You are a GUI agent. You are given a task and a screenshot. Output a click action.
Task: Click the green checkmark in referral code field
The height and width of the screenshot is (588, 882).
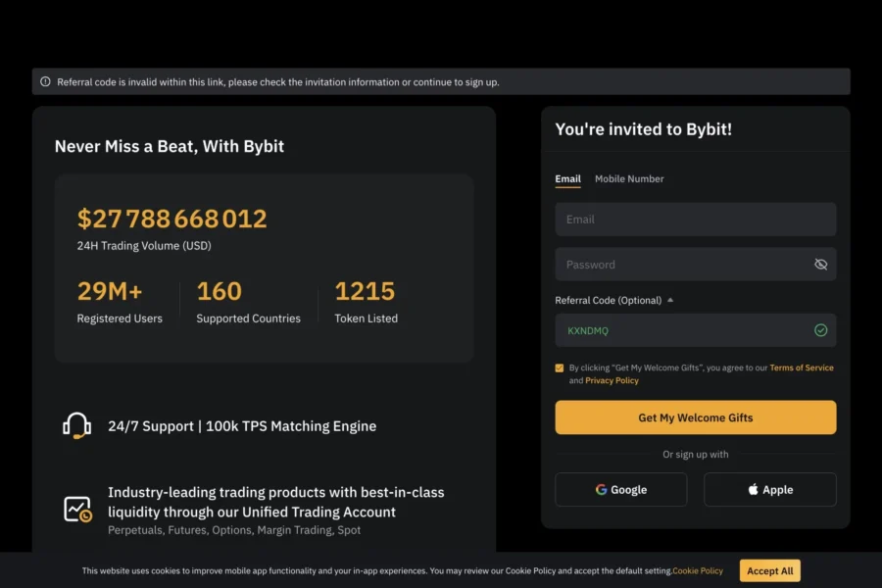[820, 330]
